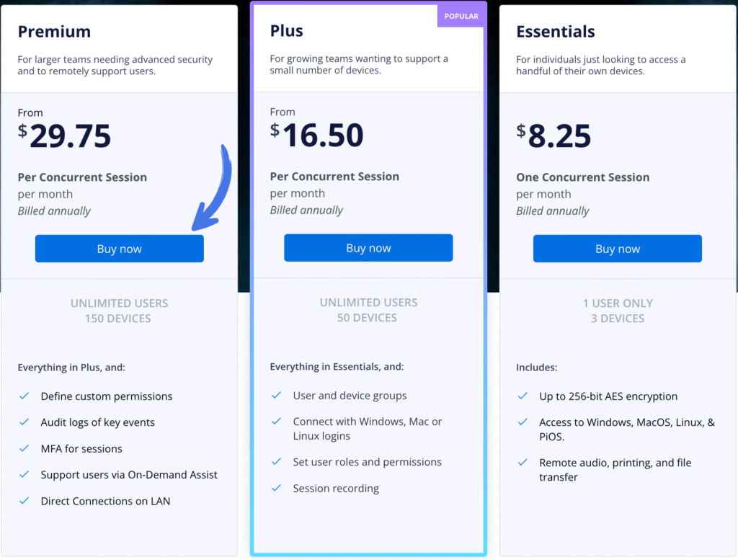Click the $16.50 Plus price
Screen dimensions: 738x560
click(x=316, y=135)
